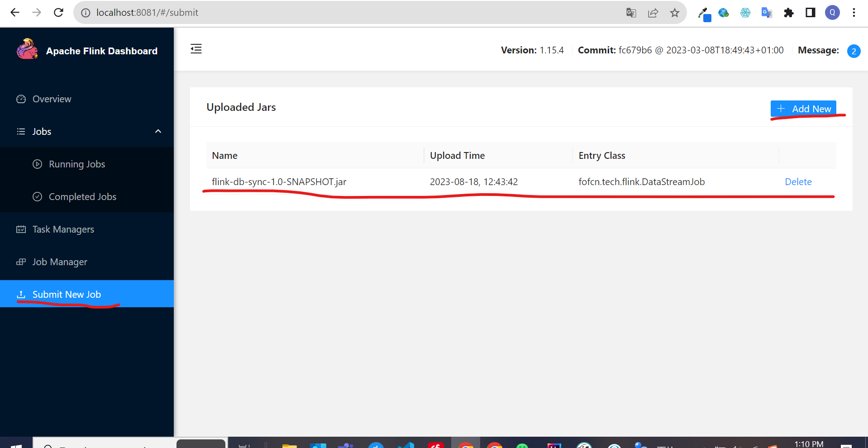Viewport: 868px width, 448px height.
Task: Collapse the Jobs menu chevron
Action: [x=158, y=131]
